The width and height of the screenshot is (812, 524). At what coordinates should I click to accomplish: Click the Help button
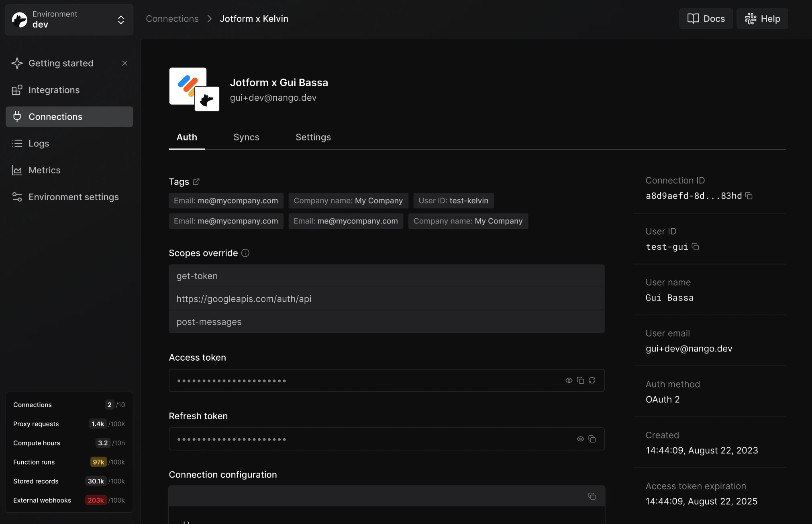tap(762, 19)
